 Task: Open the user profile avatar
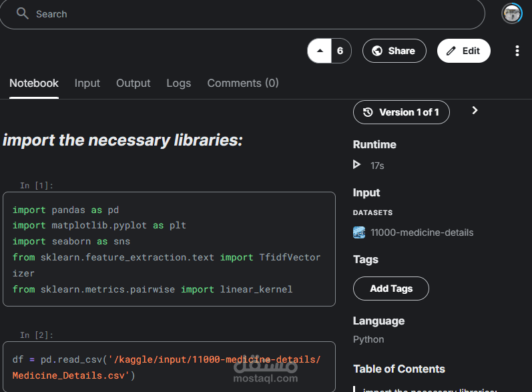512,13
